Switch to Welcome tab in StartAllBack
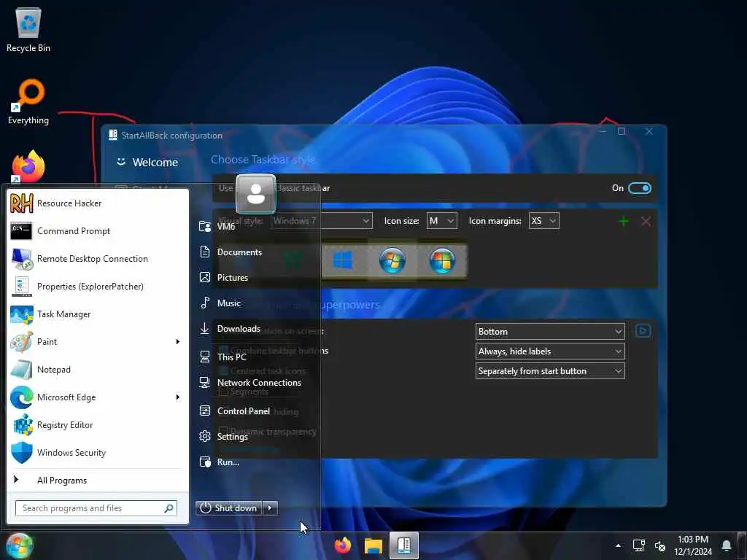Image resolution: width=747 pixels, height=560 pixels. click(147, 163)
